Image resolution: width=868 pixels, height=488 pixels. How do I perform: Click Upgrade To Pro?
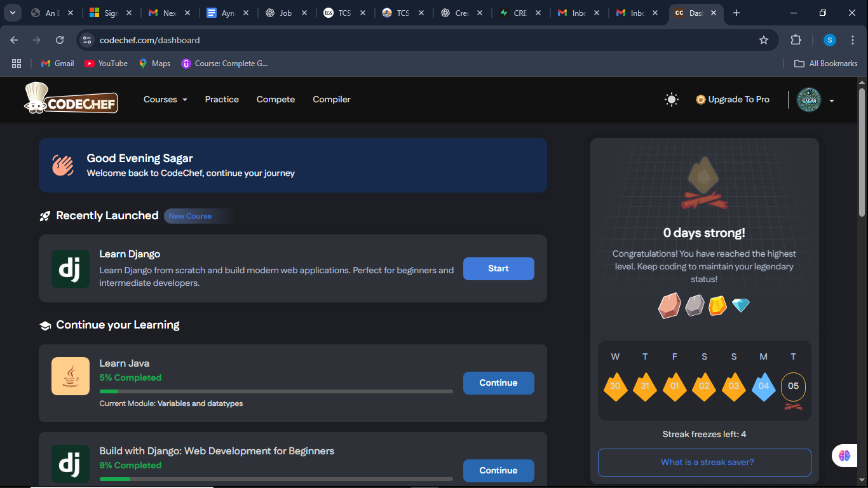733,99
